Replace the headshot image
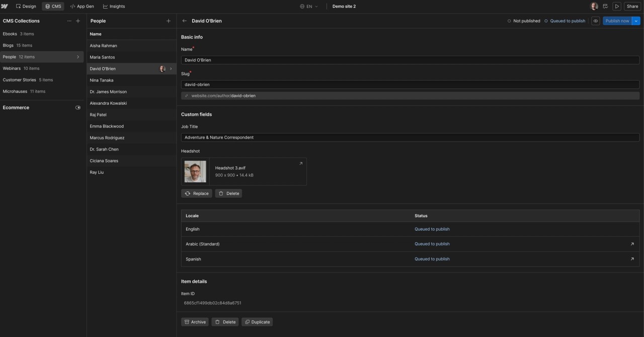This screenshot has height=337, width=644. (x=197, y=193)
